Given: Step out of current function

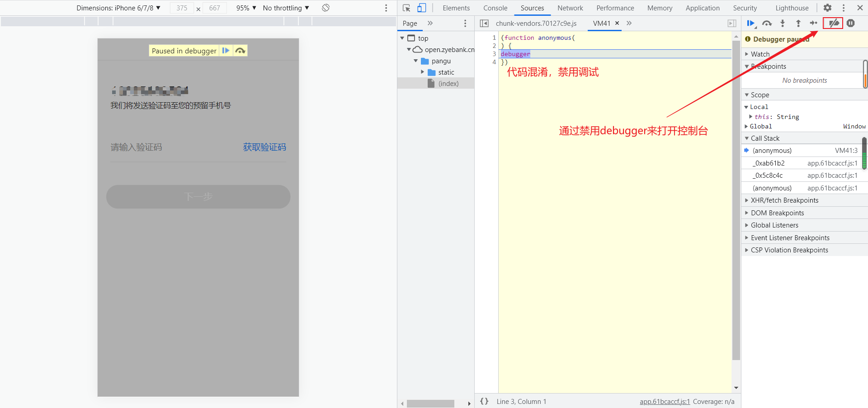Looking at the screenshot, I should click(798, 24).
